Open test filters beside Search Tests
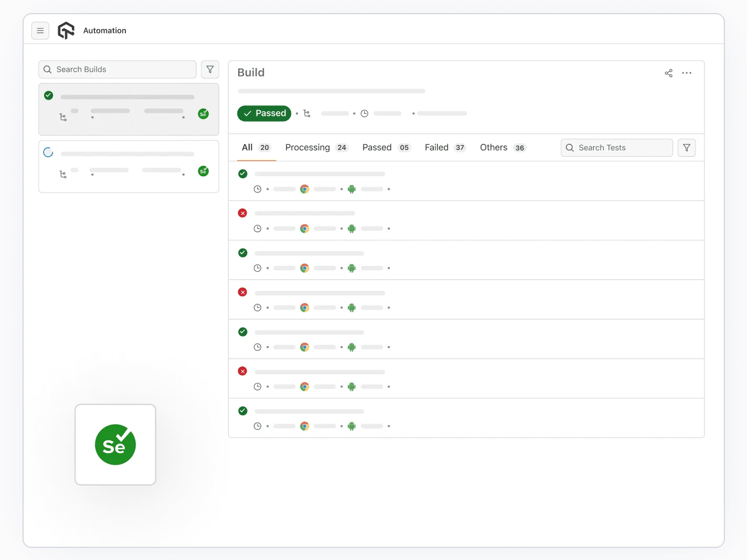Viewport: 747px width, 560px height. (686, 147)
